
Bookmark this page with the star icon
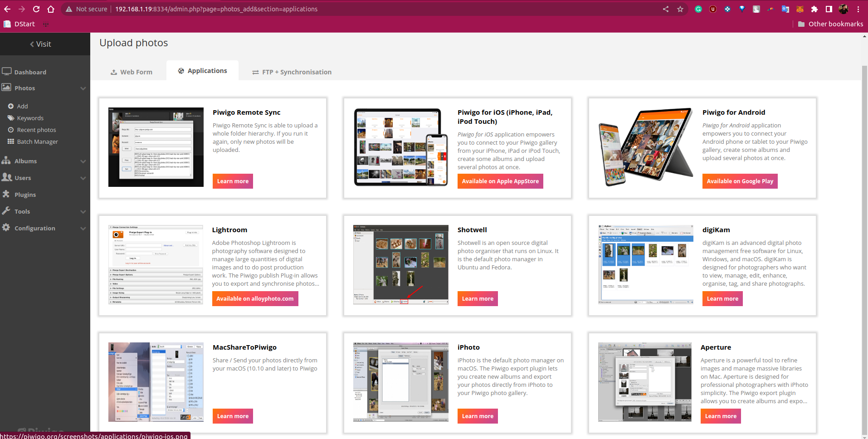point(680,9)
